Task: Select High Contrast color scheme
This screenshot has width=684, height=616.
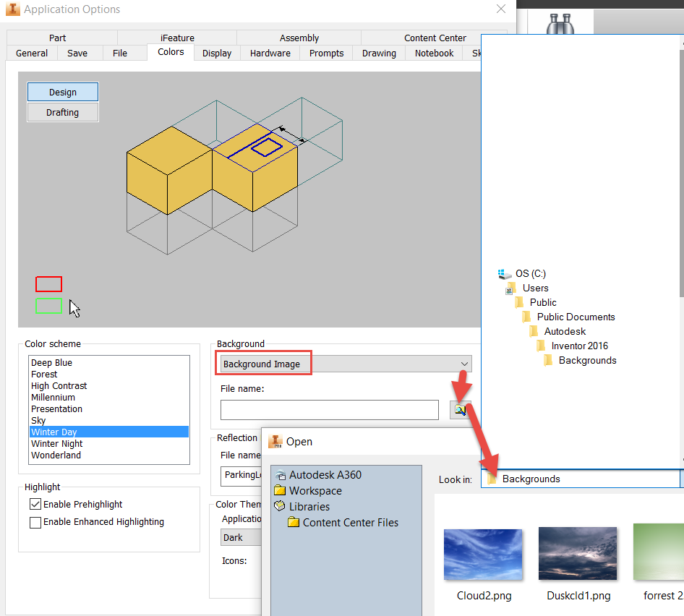Action: click(x=109, y=385)
